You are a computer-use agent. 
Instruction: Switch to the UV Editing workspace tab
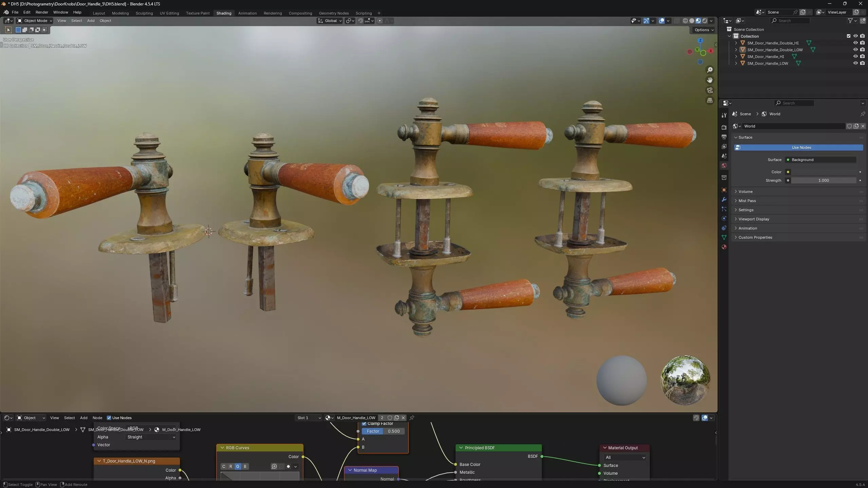tap(169, 13)
